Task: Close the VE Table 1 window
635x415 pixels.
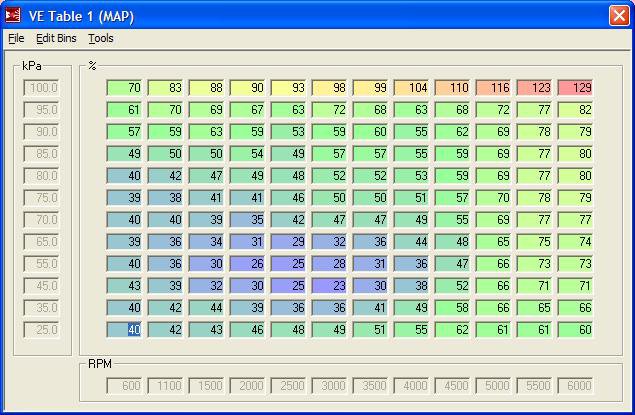Action: (619, 15)
